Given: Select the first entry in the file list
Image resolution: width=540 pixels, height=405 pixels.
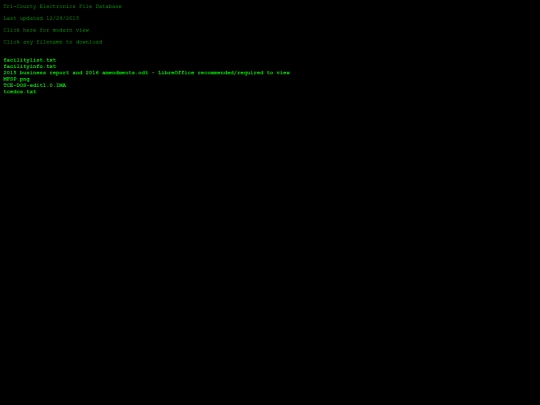Looking at the screenshot, I should (30, 60).
